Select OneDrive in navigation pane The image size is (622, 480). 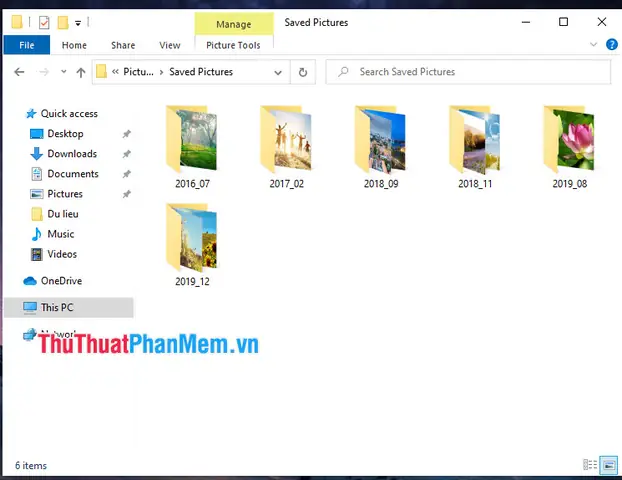tap(61, 281)
